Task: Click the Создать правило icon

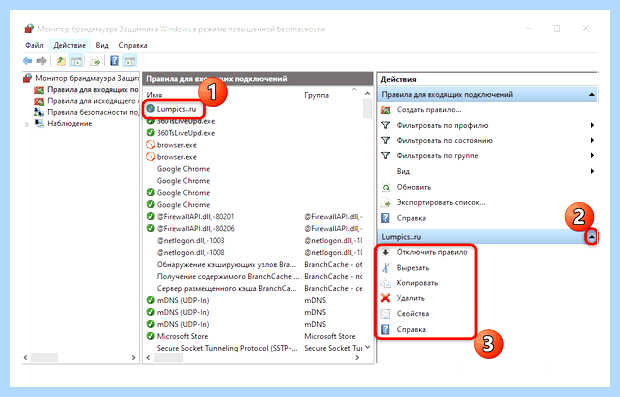Action: [x=386, y=110]
